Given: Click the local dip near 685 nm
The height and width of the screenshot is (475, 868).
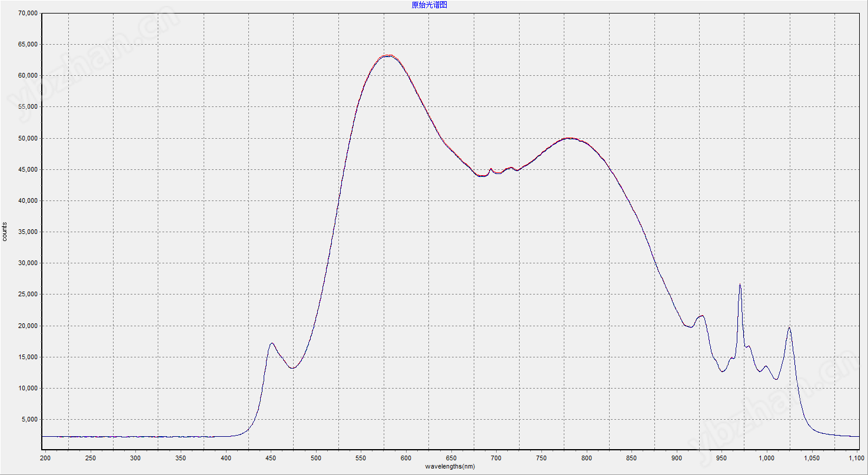Looking at the screenshot, I should tap(482, 176).
